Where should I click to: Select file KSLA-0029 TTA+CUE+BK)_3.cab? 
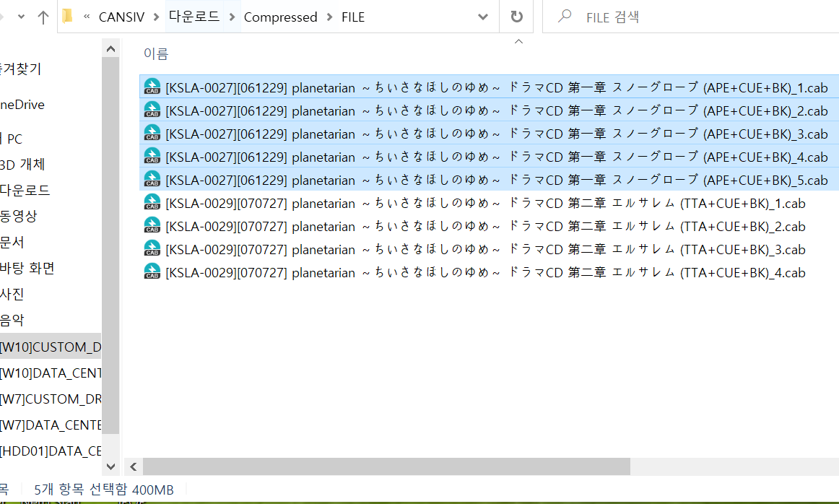[489, 248]
